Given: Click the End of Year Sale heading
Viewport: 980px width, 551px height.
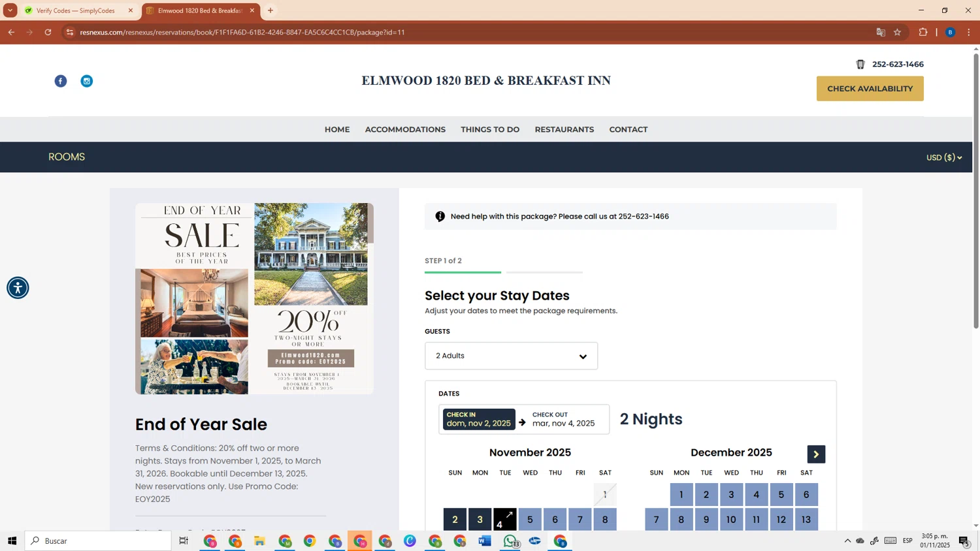Looking at the screenshot, I should (x=201, y=424).
